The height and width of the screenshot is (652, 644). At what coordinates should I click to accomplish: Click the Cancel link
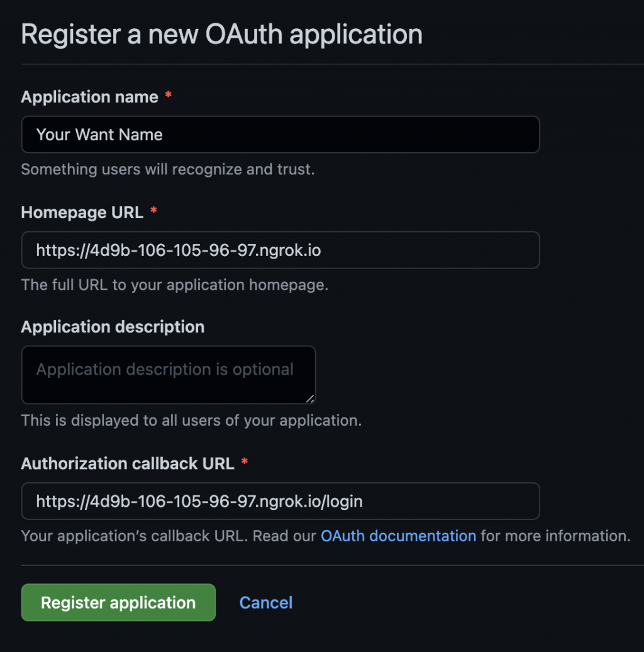click(265, 602)
